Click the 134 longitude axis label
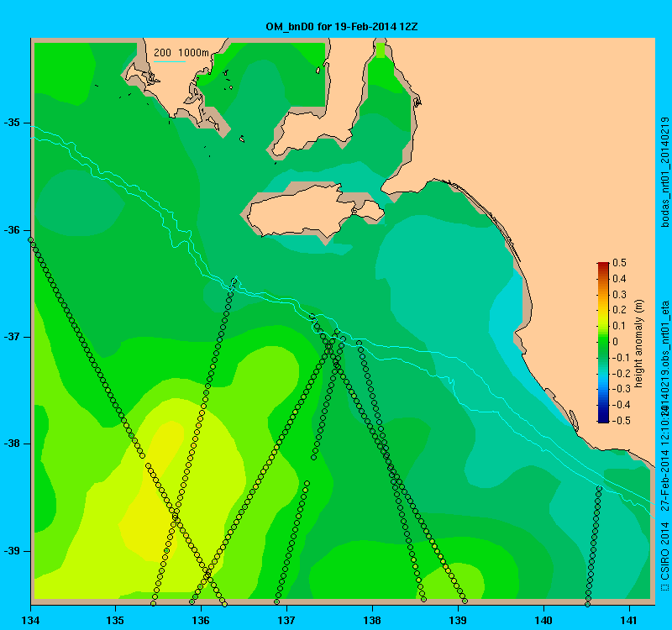This screenshot has height=630, width=672. click(30, 620)
